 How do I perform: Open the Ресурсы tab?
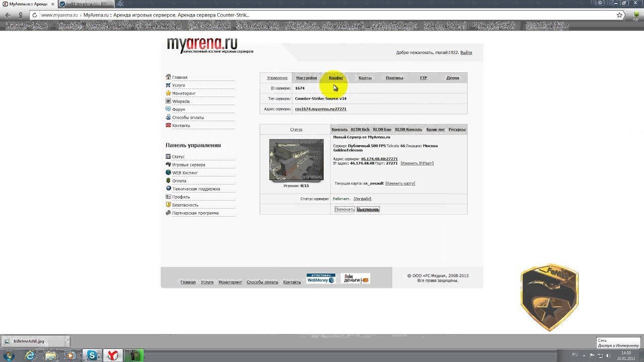[457, 130]
